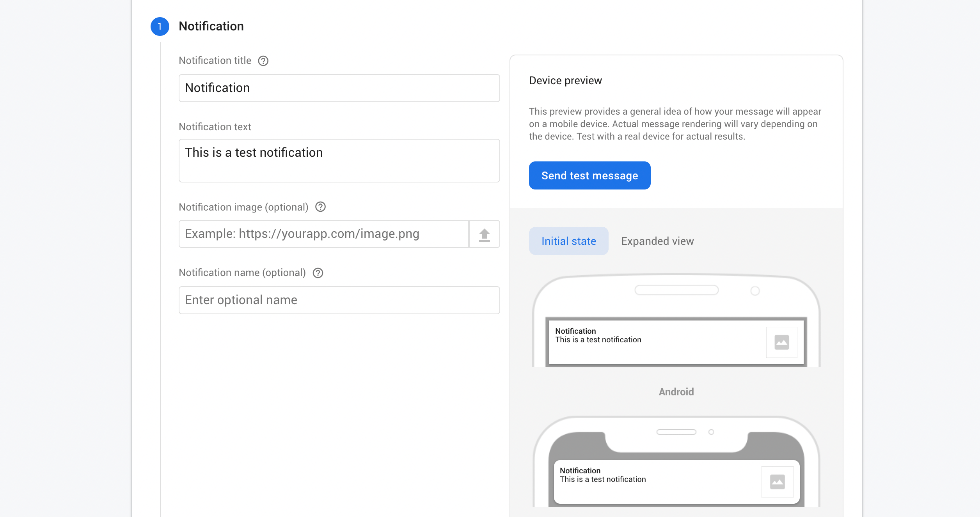Click the Notification step heading
The image size is (980, 517).
tap(211, 26)
